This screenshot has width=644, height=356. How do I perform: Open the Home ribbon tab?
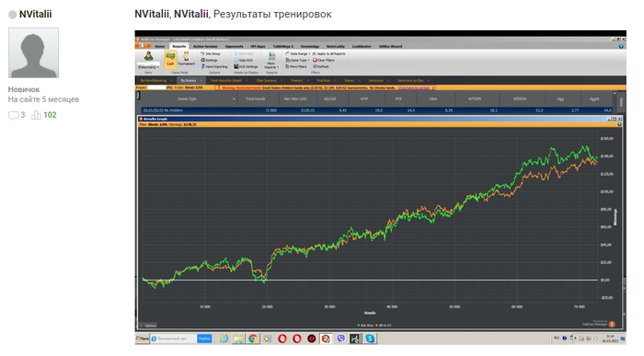(x=159, y=46)
